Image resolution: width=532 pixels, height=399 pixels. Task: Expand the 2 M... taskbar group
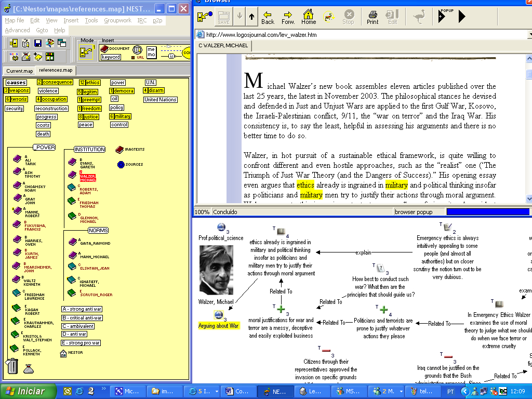[x=401, y=391]
